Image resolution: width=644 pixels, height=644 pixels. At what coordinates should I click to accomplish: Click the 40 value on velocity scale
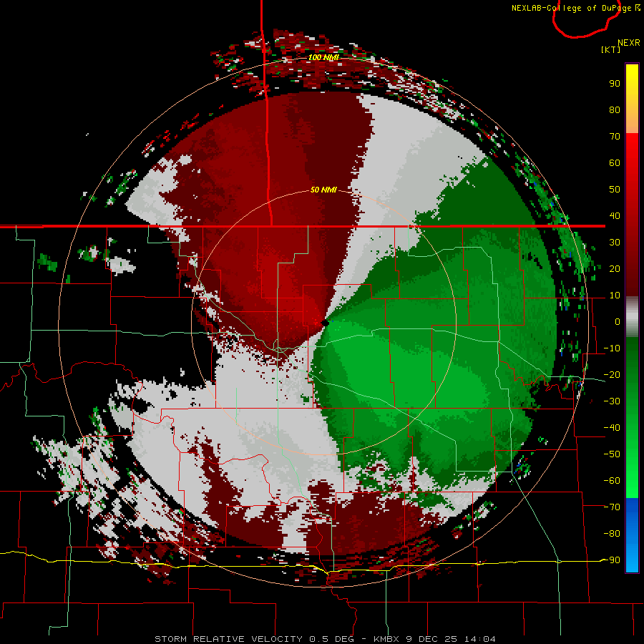(615, 216)
